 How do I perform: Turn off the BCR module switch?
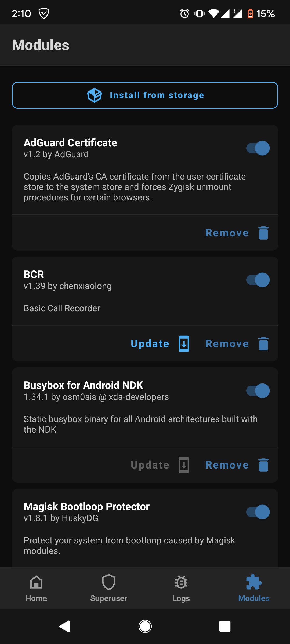tap(257, 280)
